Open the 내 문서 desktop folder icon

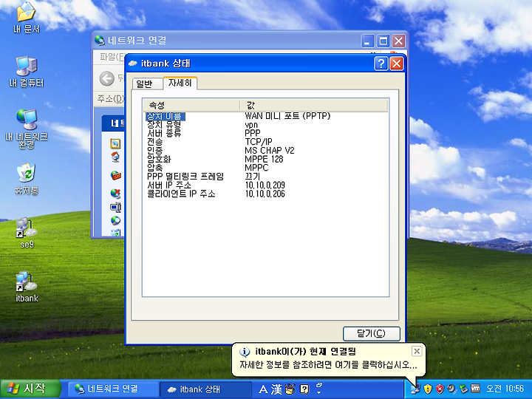26,17
